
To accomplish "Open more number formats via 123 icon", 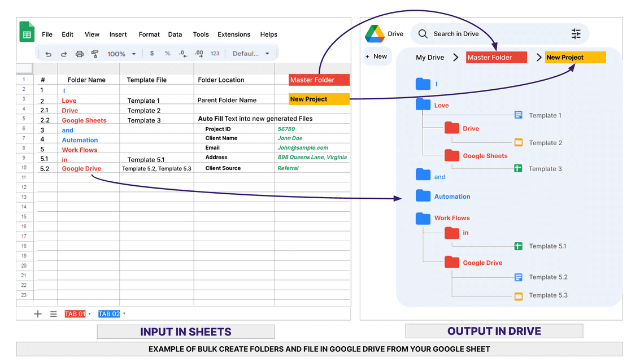I will [x=215, y=54].
